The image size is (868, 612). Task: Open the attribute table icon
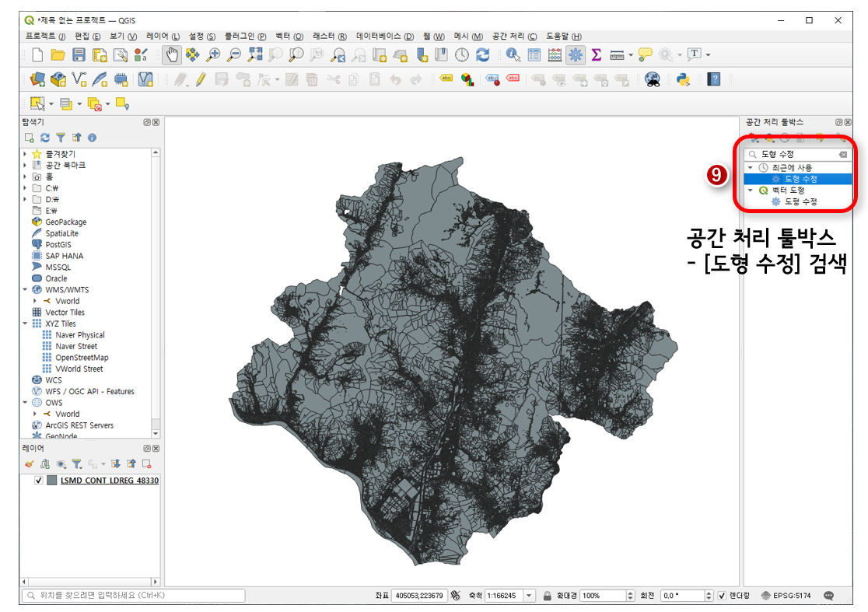[534, 54]
